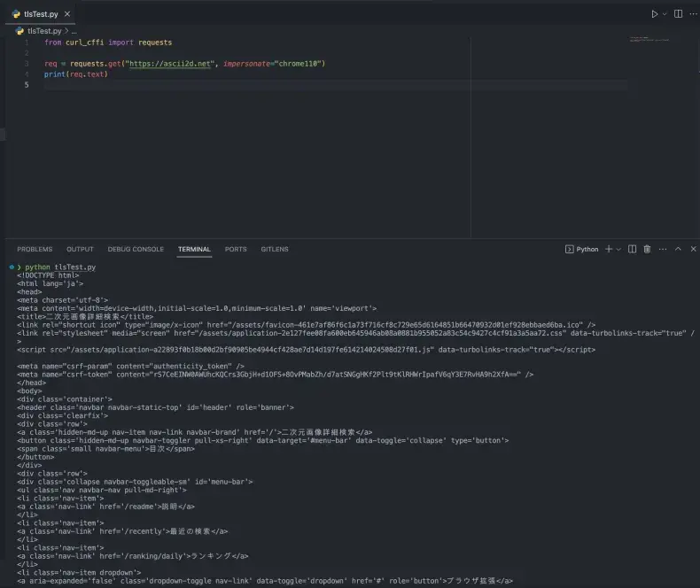Open terminal panel ellipsis menu
Viewport: 700px width, 588px height.
click(662, 250)
